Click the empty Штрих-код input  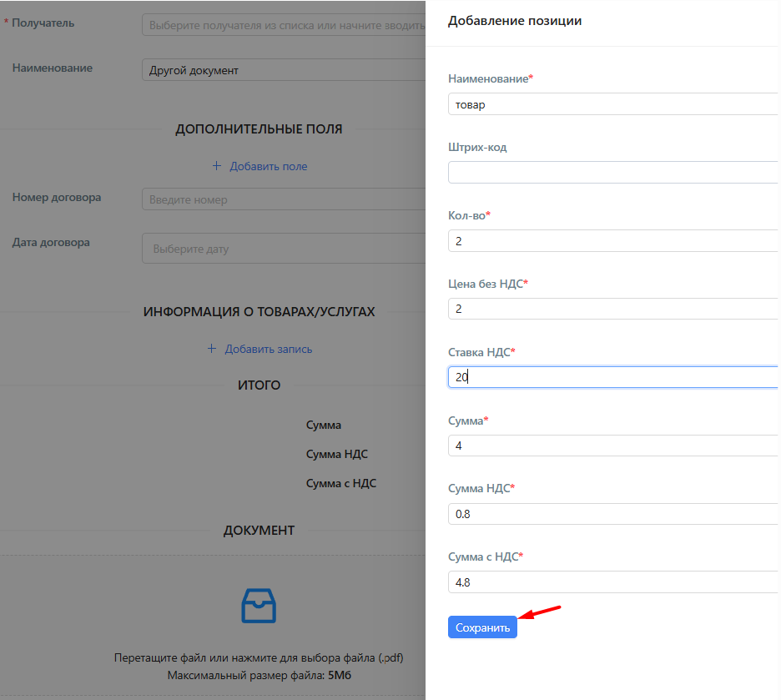[613, 172]
